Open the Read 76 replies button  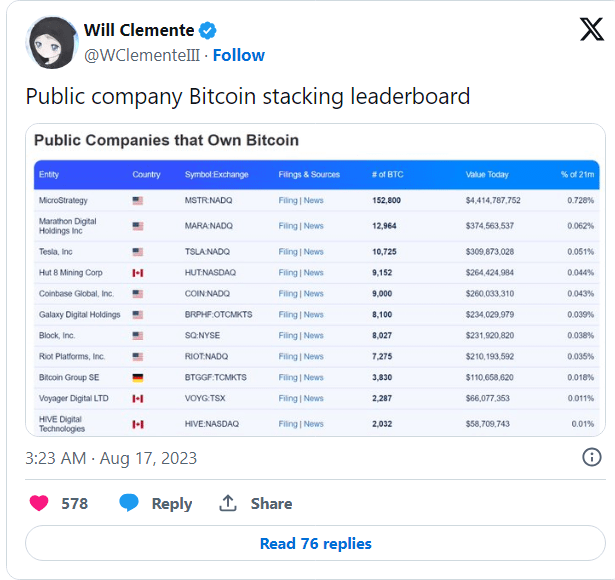pos(315,543)
